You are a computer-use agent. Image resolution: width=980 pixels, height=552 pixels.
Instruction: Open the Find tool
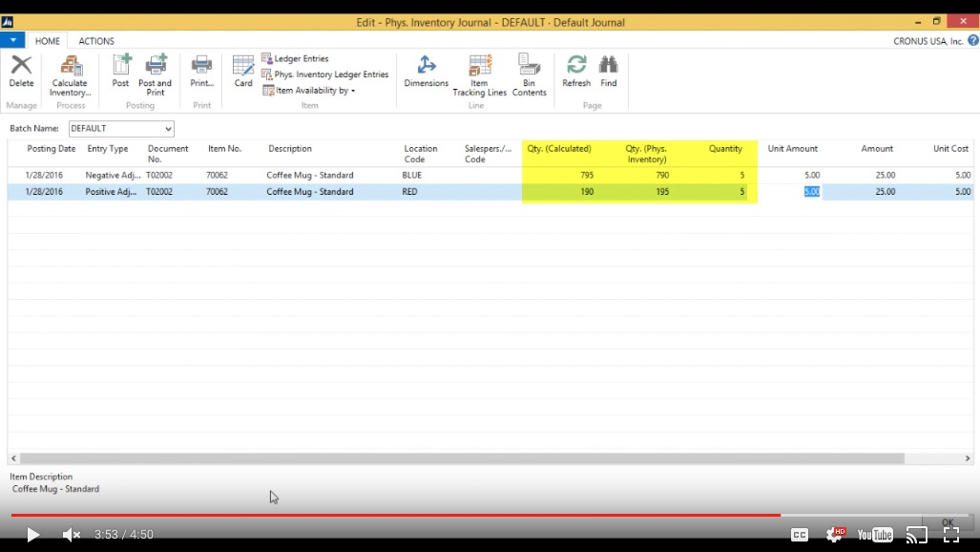pyautogui.click(x=608, y=76)
